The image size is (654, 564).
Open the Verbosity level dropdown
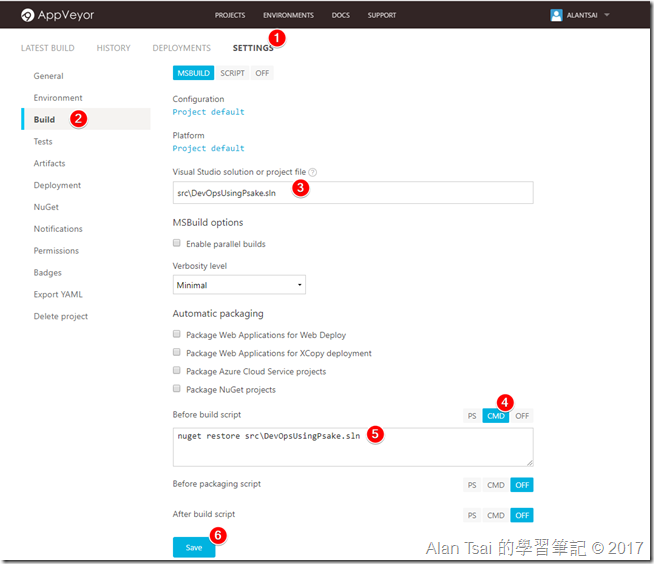(239, 285)
